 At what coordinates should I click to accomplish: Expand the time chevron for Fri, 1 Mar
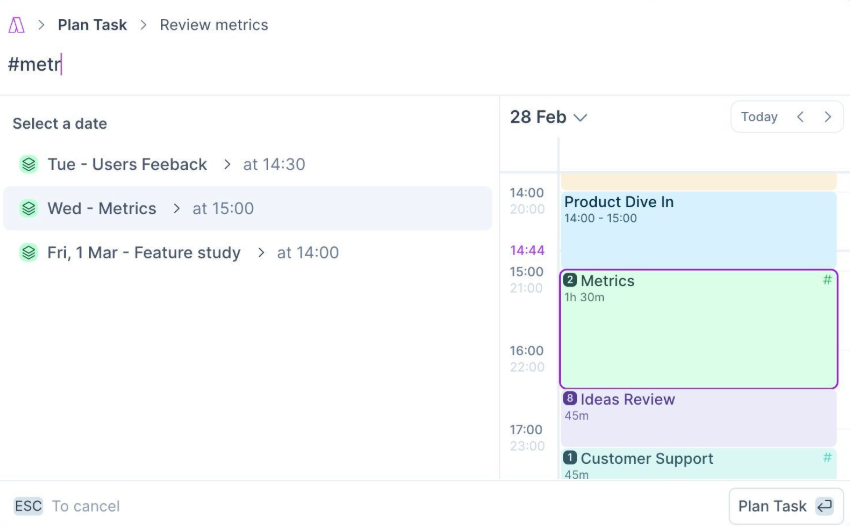coord(261,252)
